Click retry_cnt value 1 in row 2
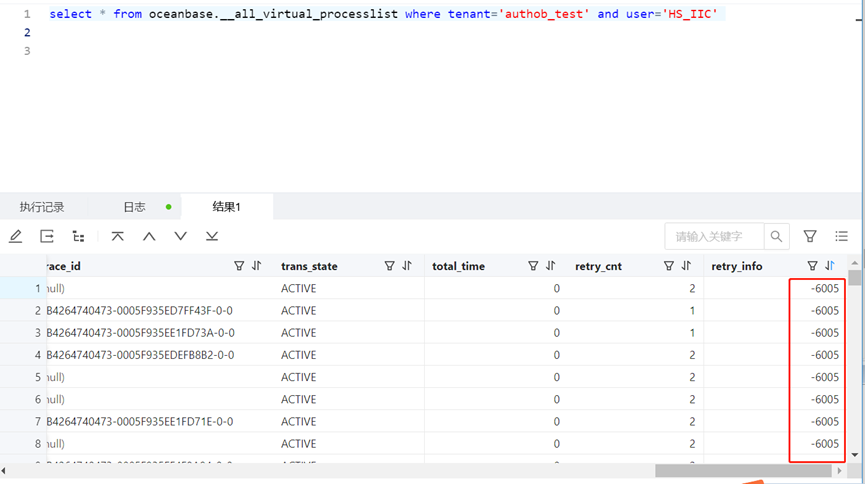Screen dimensions: 865x484 click(x=692, y=311)
